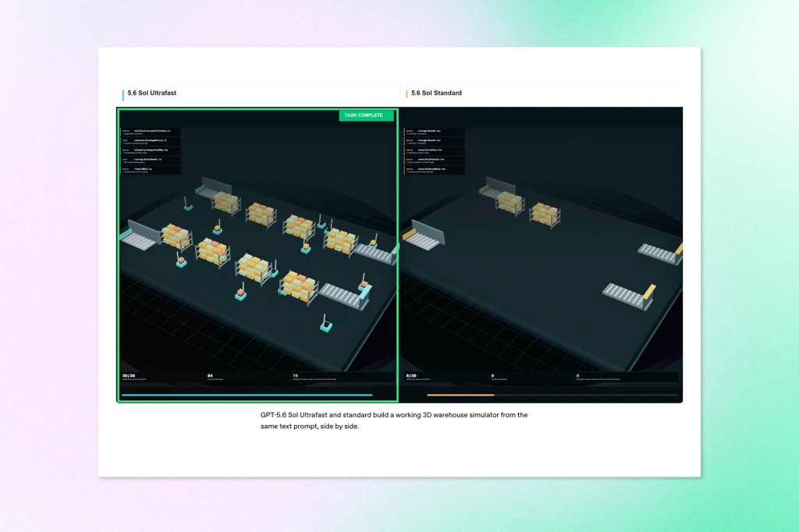The width and height of the screenshot is (799, 532).
Task: Click the first log entry in Standard panel
Action: pyautogui.click(x=434, y=132)
